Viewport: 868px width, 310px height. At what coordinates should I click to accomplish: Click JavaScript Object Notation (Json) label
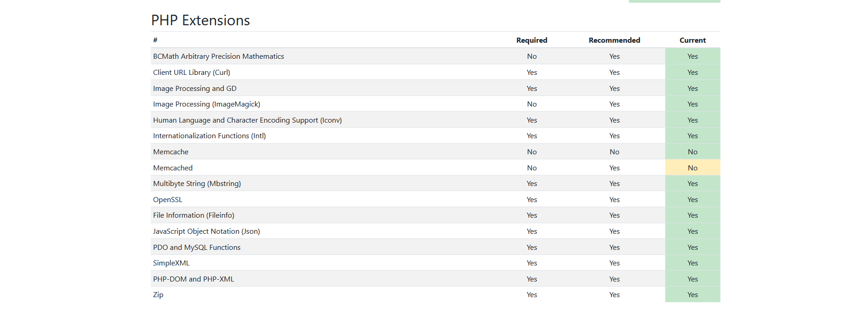206,231
